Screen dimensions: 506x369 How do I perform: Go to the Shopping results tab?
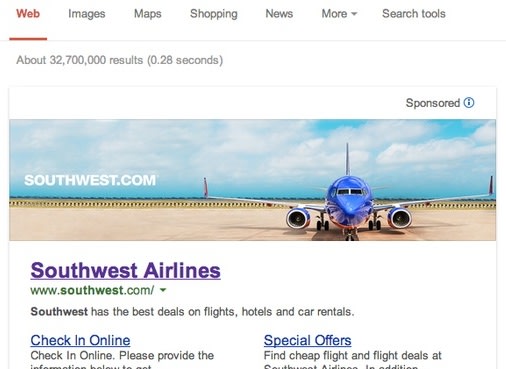[x=214, y=14]
